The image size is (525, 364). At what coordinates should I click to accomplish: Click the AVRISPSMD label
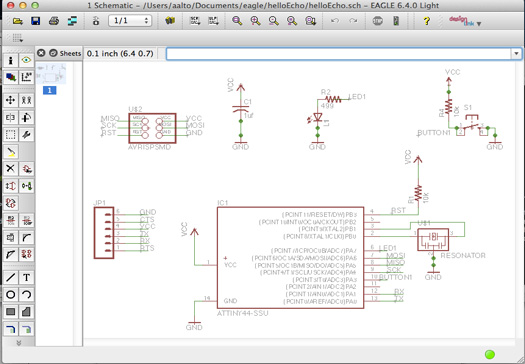coord(149,147)
